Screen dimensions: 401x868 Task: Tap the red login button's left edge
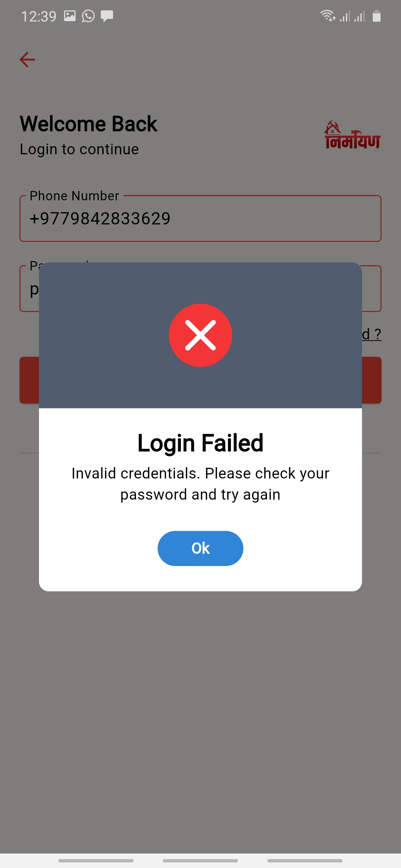coord(29,380)
